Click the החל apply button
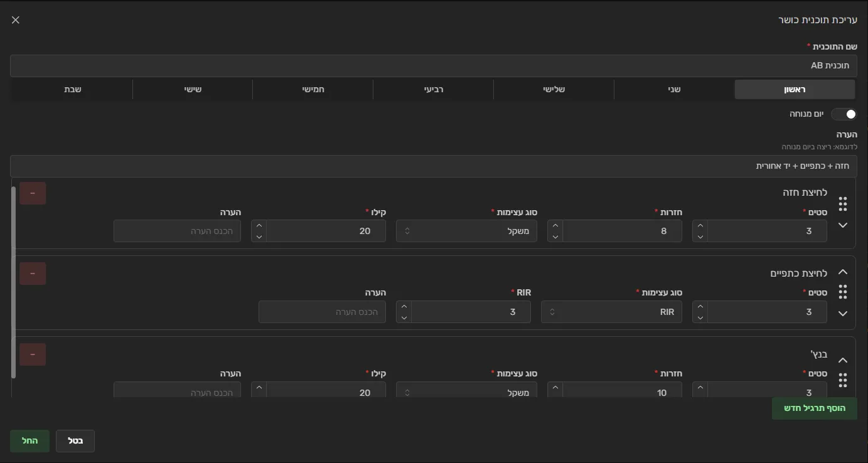Image resolution: width=868 pixels, height=463 pixels. [x=29, y=441]
